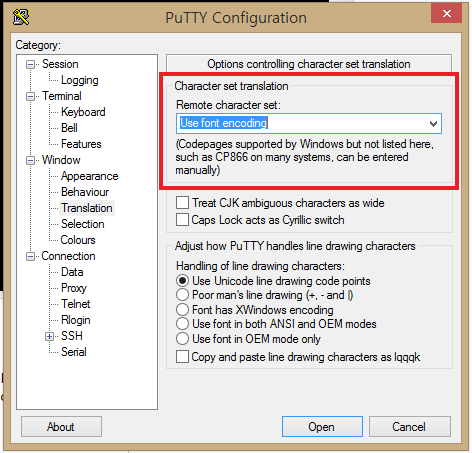Viewport: 472px width, 453px height.
Task: Collapse the Terminal tree node
Action: tap(30, 96)
